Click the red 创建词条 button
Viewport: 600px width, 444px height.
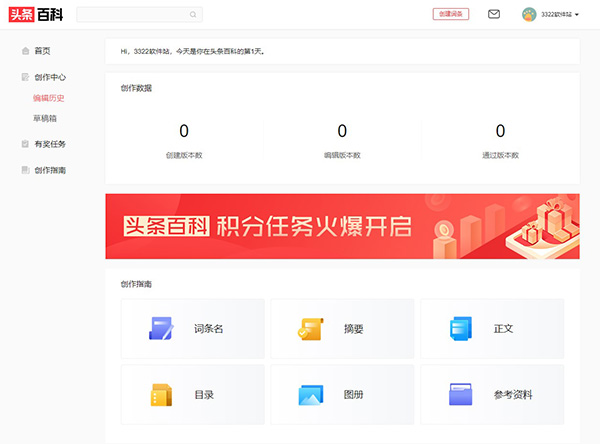click(x=451, y=14)
